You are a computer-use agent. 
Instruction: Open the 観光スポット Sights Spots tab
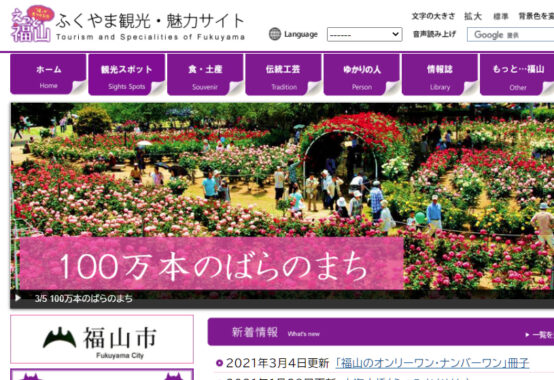click(126, 75)
